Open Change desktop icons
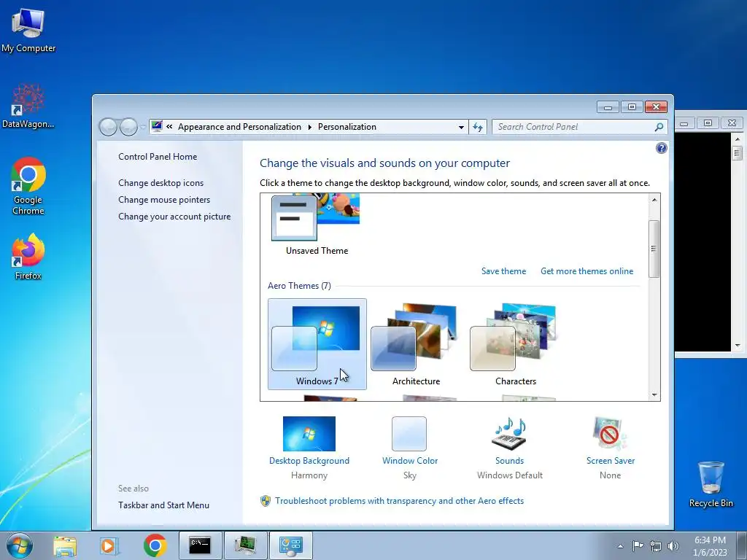Image resolution: width=747 pixels, height=560 pixels. tap(161, 183)
